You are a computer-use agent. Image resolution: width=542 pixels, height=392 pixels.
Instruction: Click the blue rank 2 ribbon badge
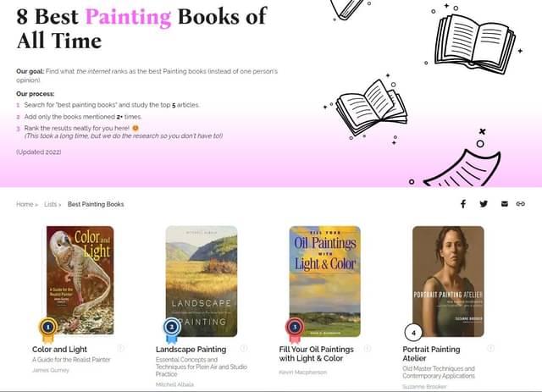tap(172, 329)
